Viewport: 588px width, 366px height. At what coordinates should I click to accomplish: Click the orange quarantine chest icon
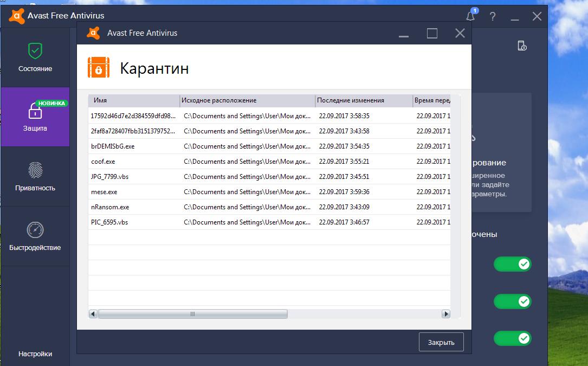(99, 68)
